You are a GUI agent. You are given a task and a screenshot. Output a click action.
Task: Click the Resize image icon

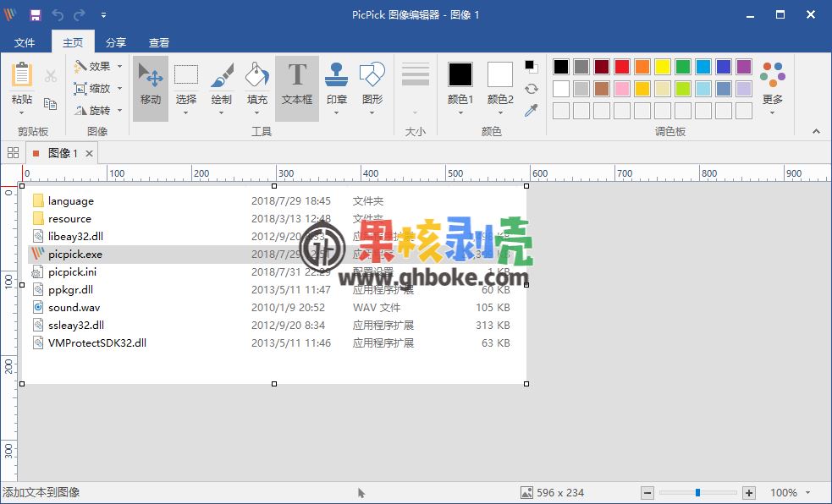coord(80,89)
